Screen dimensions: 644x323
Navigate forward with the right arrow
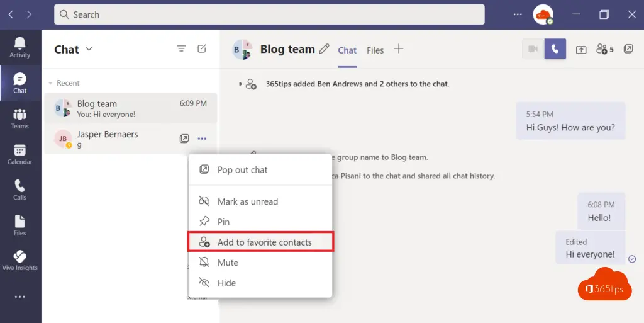pyautogui.click(x=29, y=14)
